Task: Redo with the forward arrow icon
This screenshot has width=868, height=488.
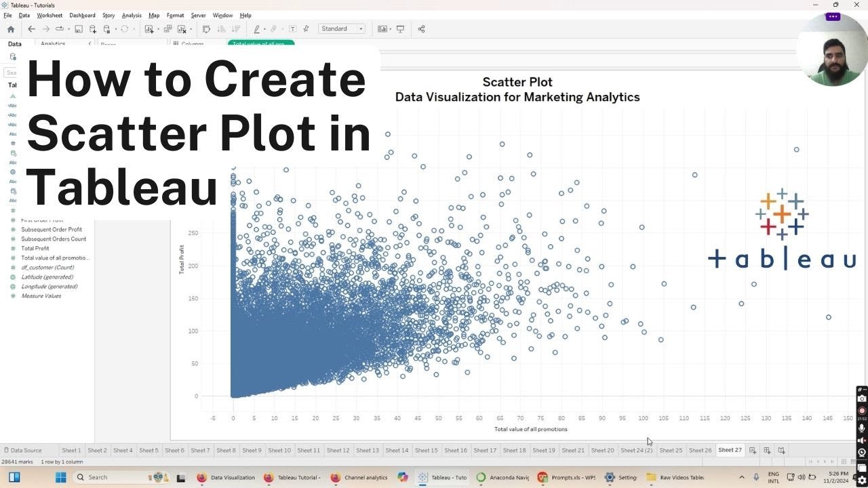Action: [x=46, y=29]
